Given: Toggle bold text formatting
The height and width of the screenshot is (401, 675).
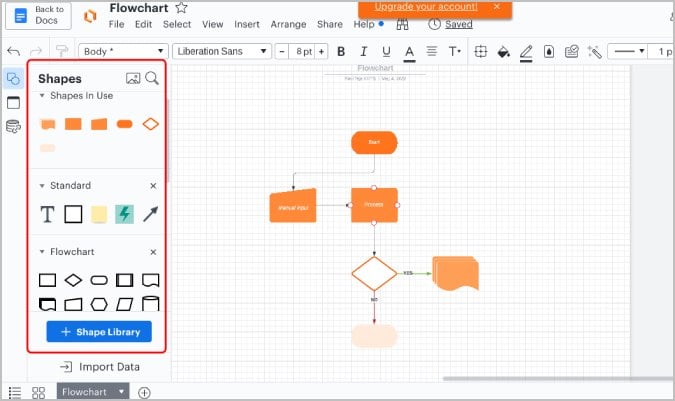Looking at the screenshot, I should pos(341,52).
